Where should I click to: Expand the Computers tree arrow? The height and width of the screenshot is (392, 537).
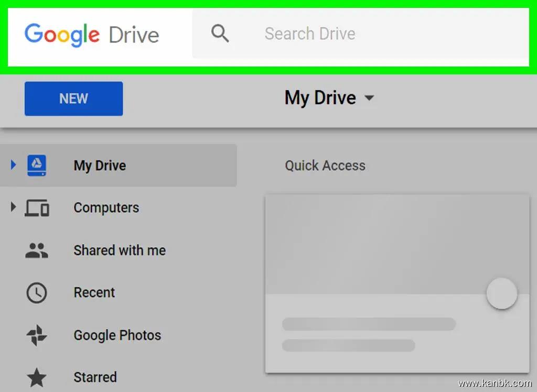click(14, 208)
